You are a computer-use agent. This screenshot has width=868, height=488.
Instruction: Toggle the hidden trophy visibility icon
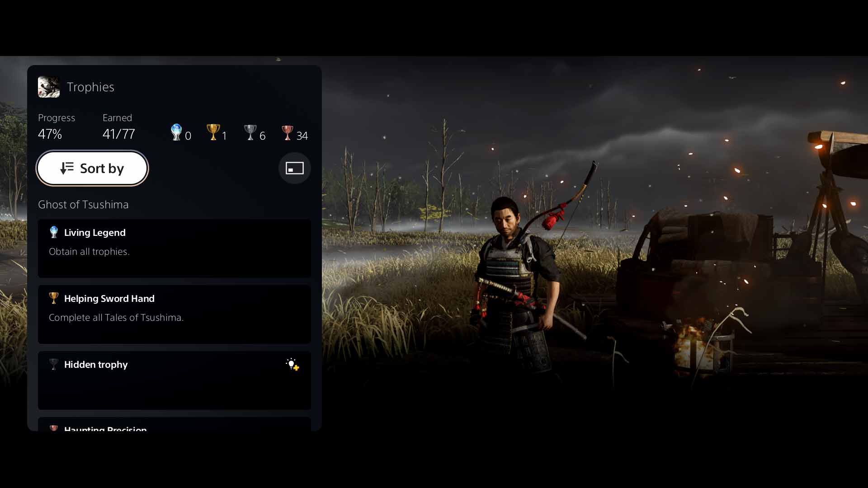(x=292, y=364)
